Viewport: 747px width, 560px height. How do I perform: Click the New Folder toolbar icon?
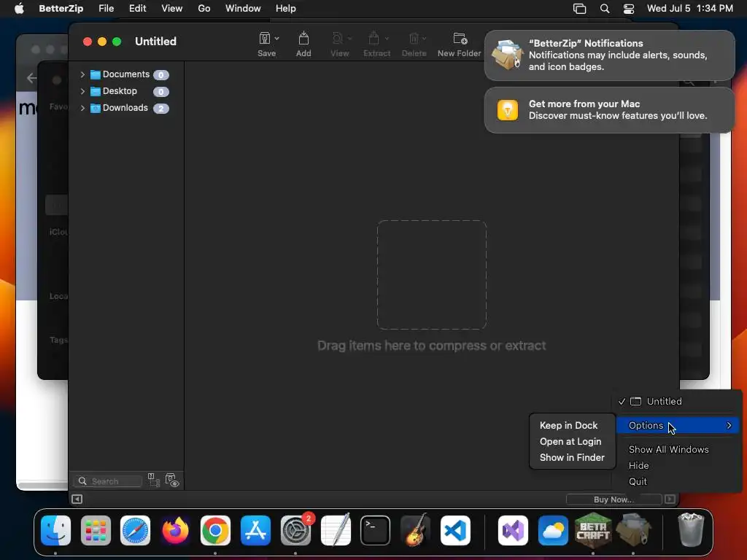click(x=460, y=38)
